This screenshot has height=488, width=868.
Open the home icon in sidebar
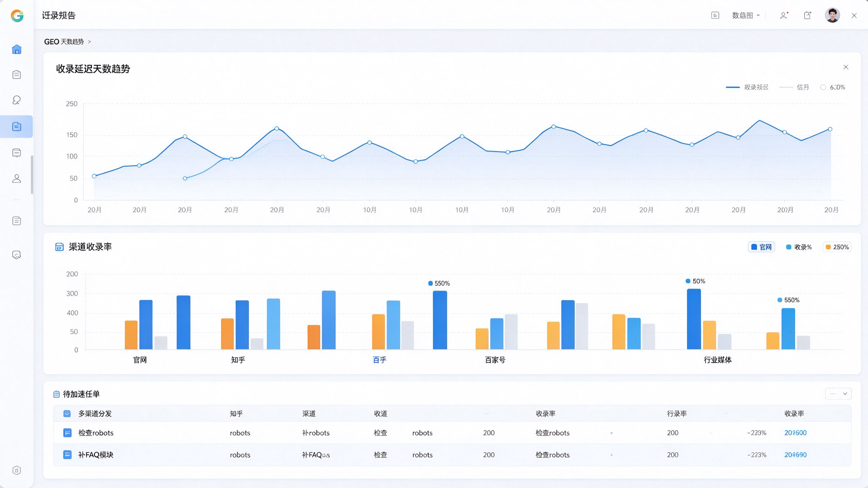pyautogui.click(x=17, y=49)
